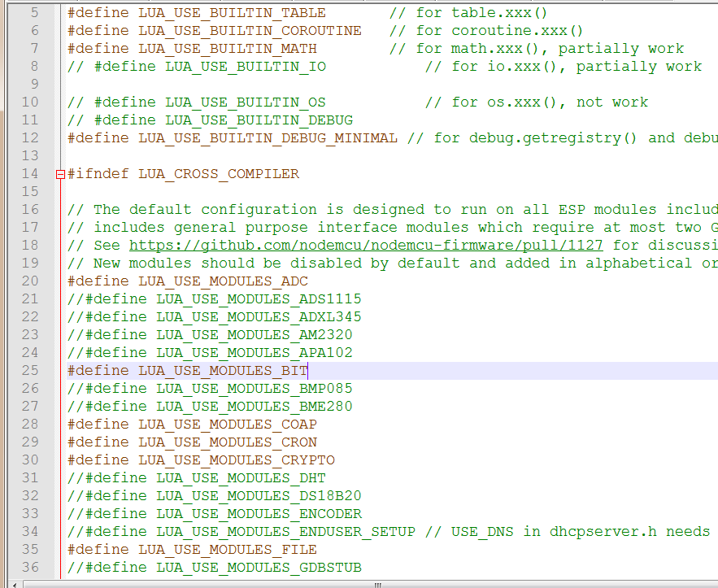This screenshot has width=718, height=588.
Task: Click the horizontal scrollbar thumb
Action: click(377, 585)
